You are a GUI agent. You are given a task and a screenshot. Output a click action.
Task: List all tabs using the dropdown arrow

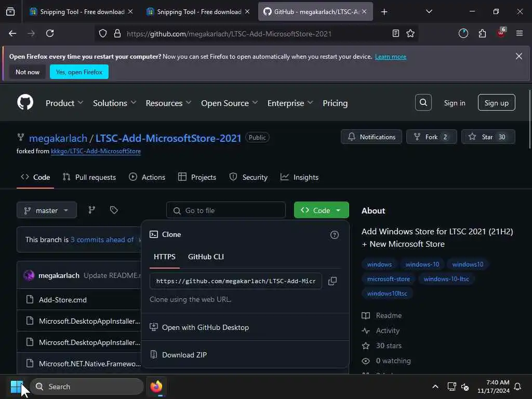(429, 12)
